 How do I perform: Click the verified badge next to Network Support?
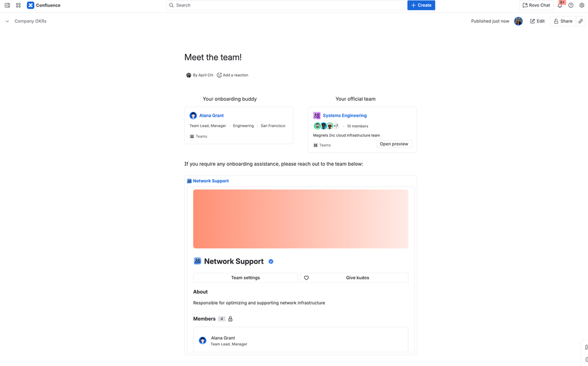271,261
